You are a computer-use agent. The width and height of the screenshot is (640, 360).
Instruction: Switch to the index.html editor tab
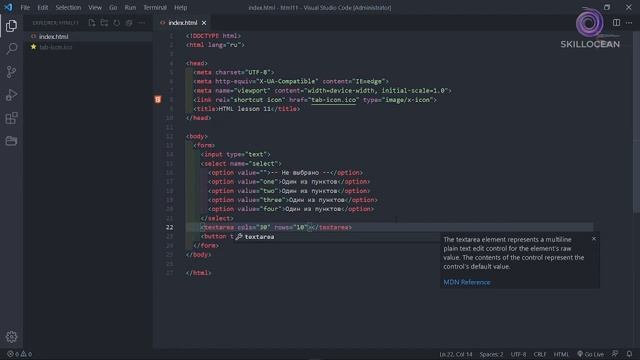pos(182,23)
